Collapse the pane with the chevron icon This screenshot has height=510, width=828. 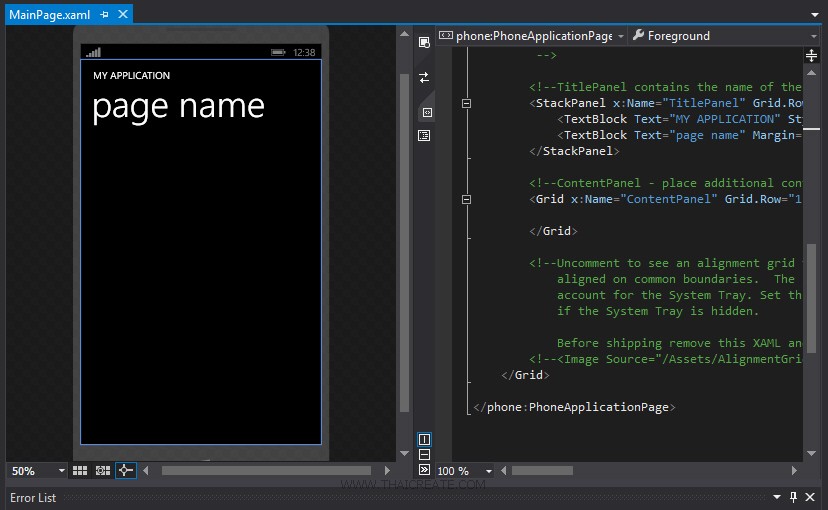coord(424,469)
